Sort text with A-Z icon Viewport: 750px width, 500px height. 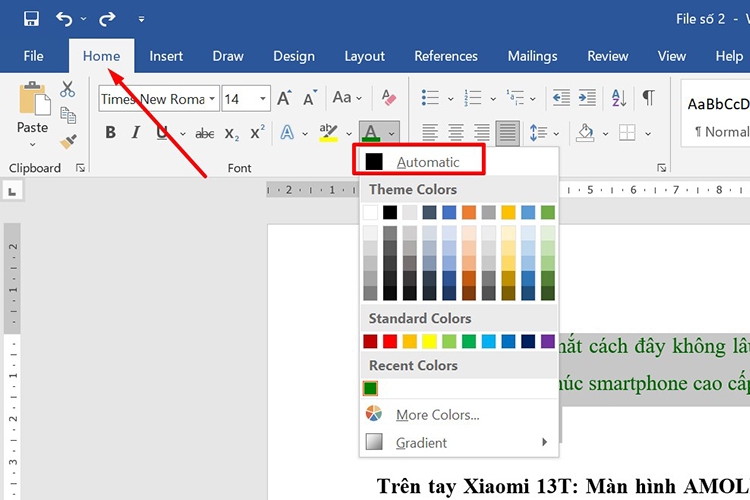click(x=619, y=98)
